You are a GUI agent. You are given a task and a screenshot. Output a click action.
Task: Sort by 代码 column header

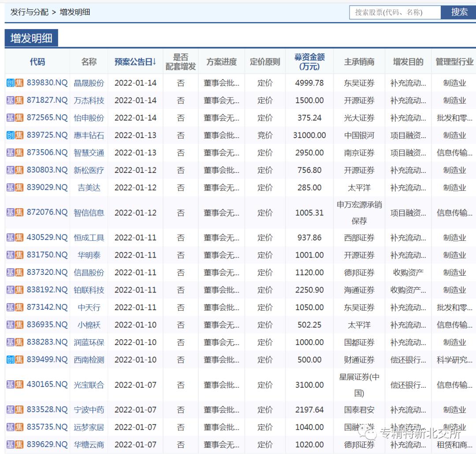coord(37,62)
